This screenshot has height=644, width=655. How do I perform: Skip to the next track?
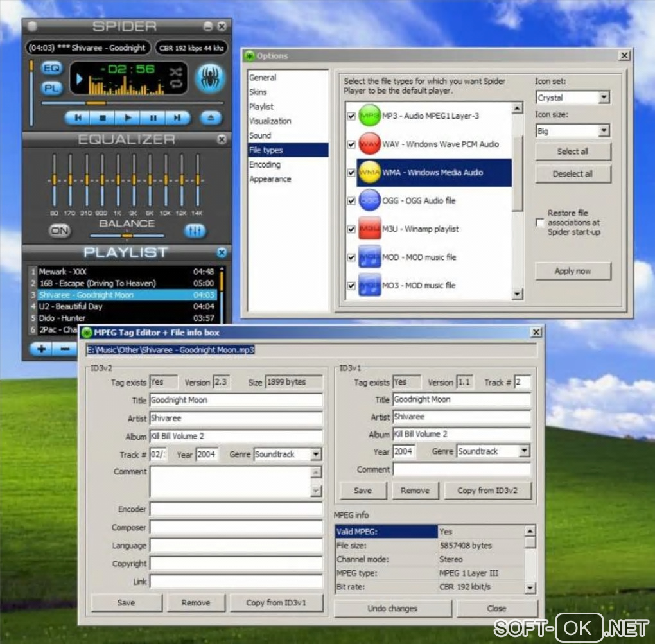click(x=177, y=118)
